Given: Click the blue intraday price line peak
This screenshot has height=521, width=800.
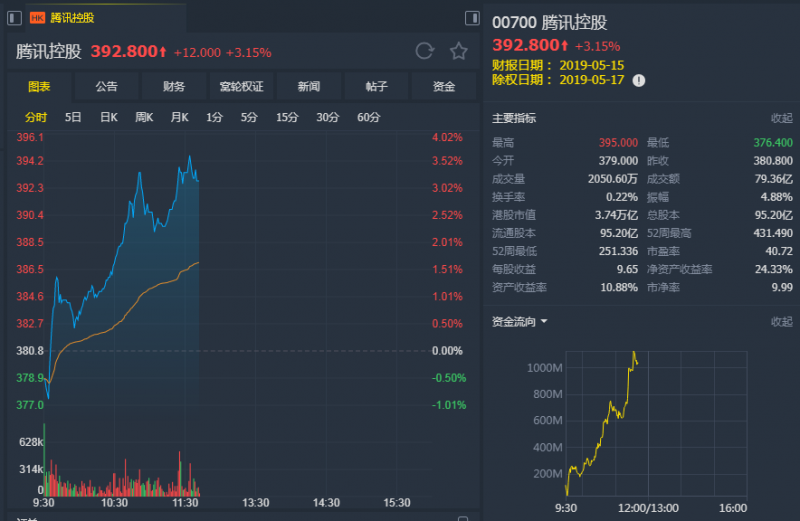Looking at the screenshot, I should [x=190, y=157].
